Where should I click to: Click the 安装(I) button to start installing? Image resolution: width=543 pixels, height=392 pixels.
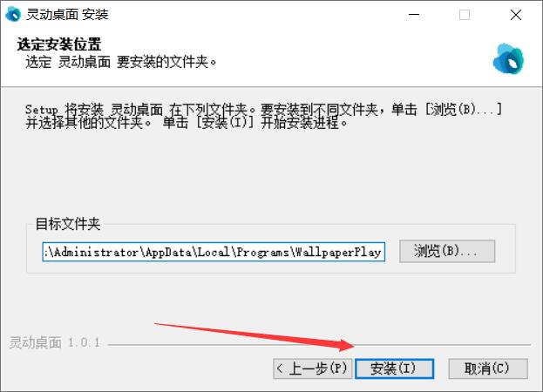[x=394, y=368]
